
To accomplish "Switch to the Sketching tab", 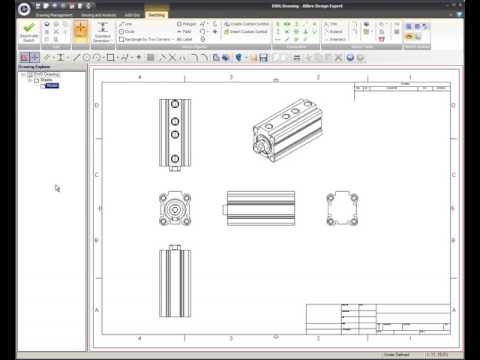I will click(156, 15).
